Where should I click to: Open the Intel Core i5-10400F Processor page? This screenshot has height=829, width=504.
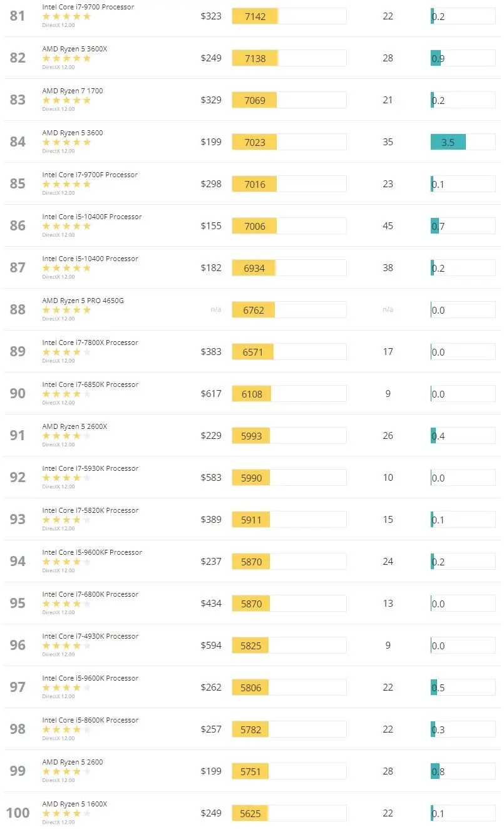point(92,217)
